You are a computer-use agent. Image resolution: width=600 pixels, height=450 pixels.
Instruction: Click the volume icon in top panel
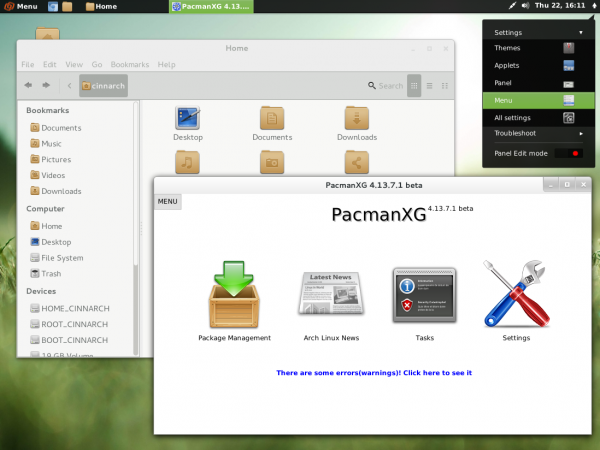coord(526,6)
